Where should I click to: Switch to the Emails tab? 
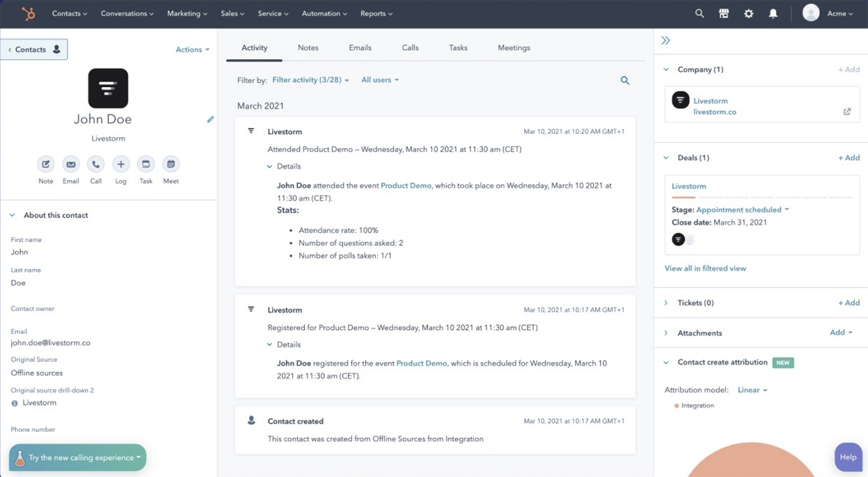(360, 48)
